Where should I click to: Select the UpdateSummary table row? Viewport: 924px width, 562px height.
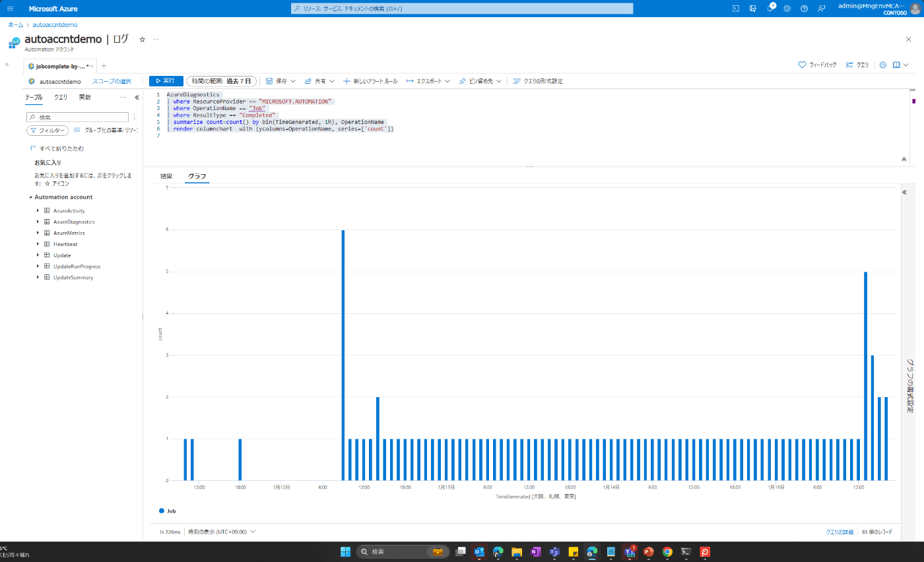click(73, 278)
